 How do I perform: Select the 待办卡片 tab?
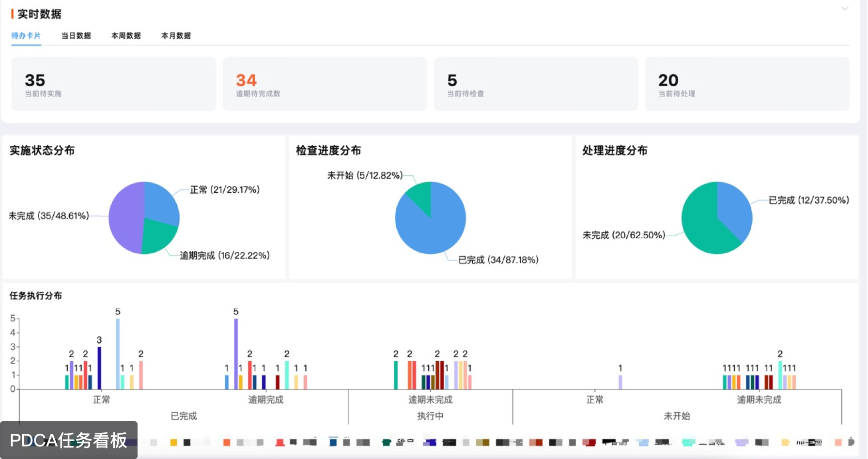[26, 35]
